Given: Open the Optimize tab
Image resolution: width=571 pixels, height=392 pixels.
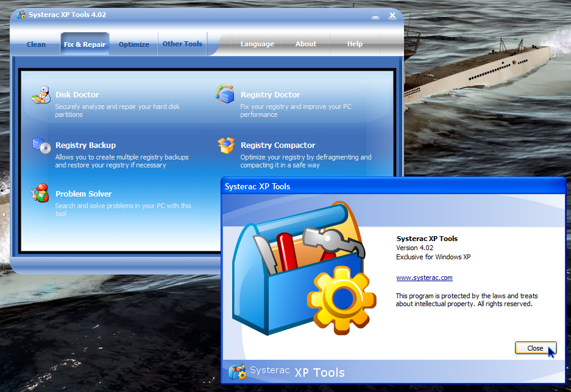Looking at the screenshot, I should point(134,44).
